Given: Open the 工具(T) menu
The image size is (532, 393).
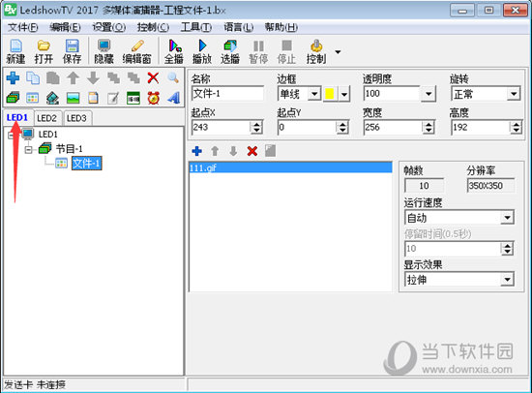Looking at the screenshot, I should click(x=196, y=27).
